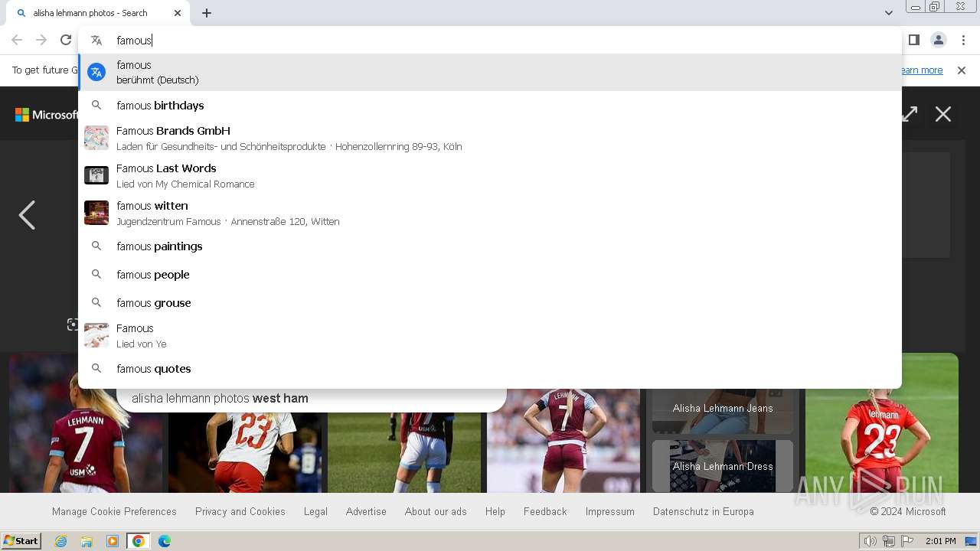Open a new browser tab
980x551 pixels.
207,13
